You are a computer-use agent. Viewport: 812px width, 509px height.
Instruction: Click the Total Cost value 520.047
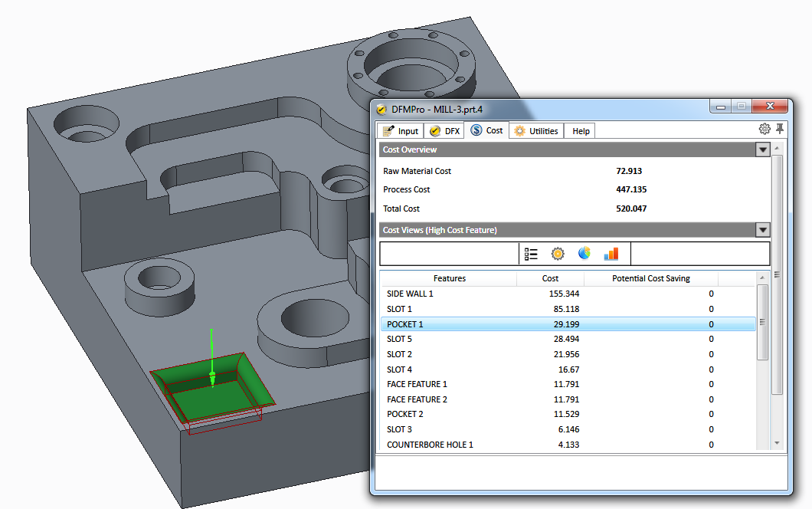[x=631, y=209]
